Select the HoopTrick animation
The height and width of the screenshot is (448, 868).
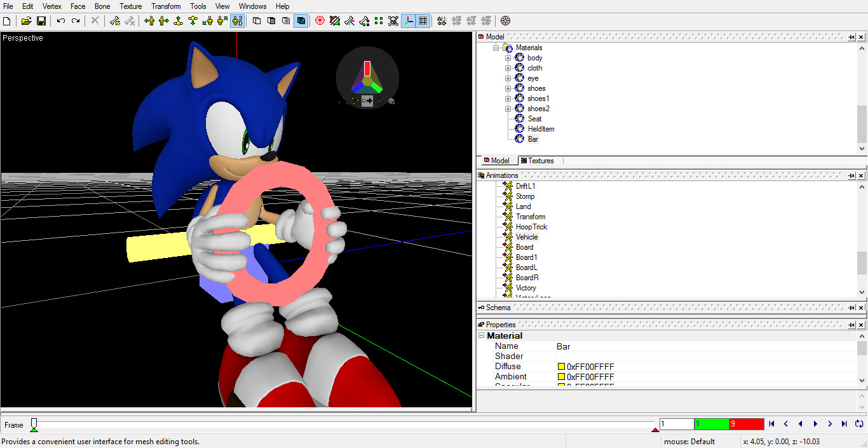tap(531, 226)
